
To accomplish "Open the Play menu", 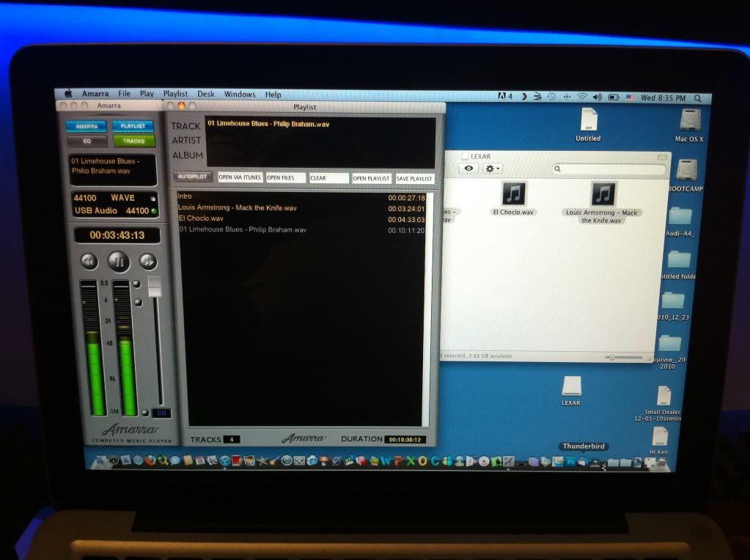I will 147,94.
